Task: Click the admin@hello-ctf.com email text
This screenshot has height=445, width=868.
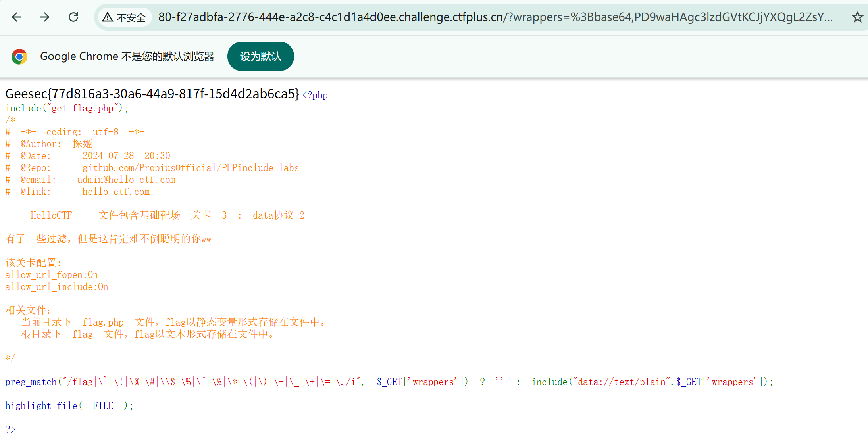Action: tap(126, 180)
